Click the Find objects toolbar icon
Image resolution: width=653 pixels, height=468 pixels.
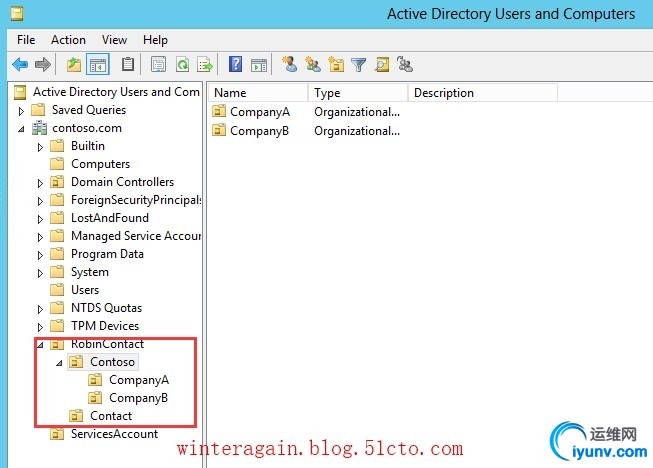[x=382, y=65]
